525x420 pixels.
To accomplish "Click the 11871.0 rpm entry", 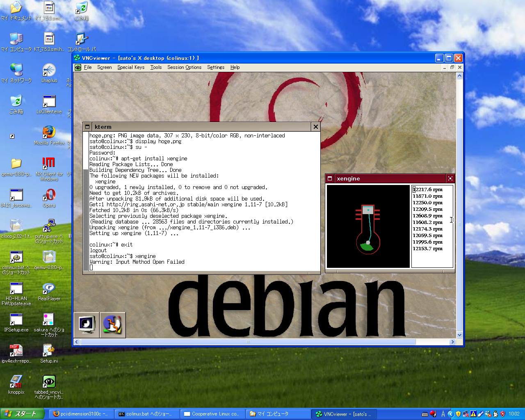I will point(428,196).
